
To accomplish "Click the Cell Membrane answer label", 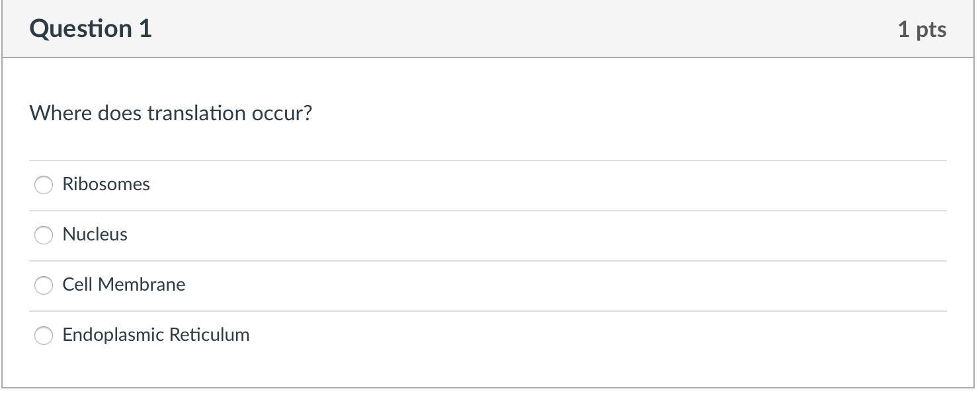I will pos(124,285).
